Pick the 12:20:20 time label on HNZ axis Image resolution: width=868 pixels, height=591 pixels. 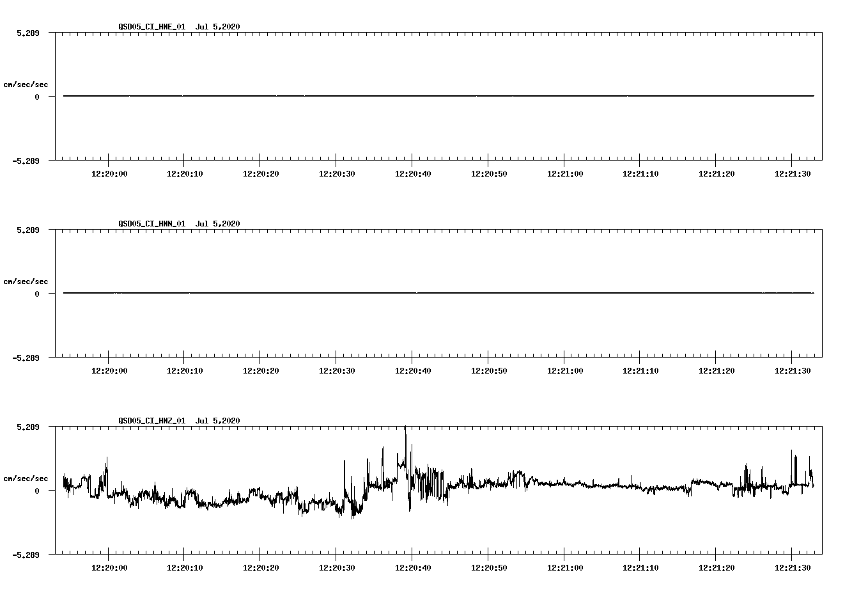261,567
